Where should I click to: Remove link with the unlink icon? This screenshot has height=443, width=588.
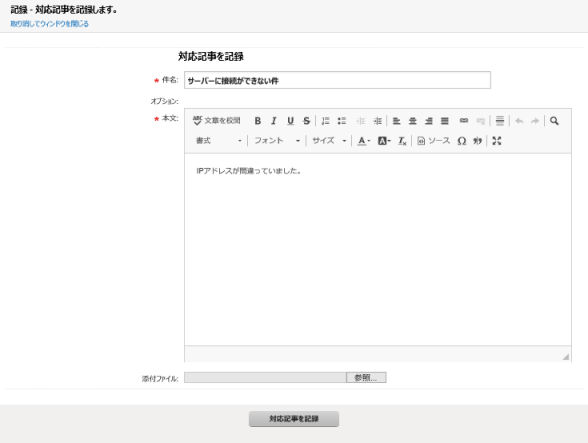[480, 121]
